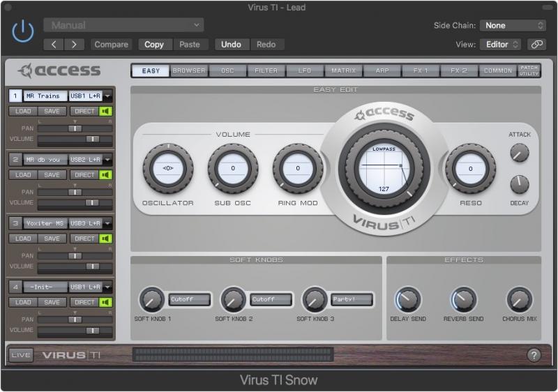This screenshot has height=392, width=558.
Task: Open the help question mark button
Action: [534, 355]
